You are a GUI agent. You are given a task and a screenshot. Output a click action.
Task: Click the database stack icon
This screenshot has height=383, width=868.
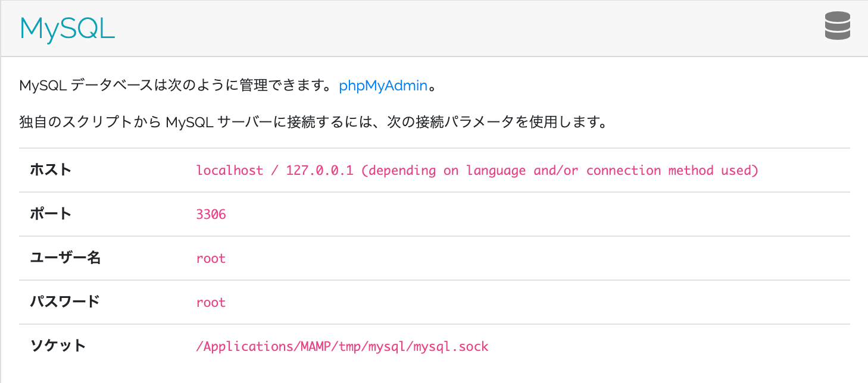pyautogui.click(x=837, y=27)
